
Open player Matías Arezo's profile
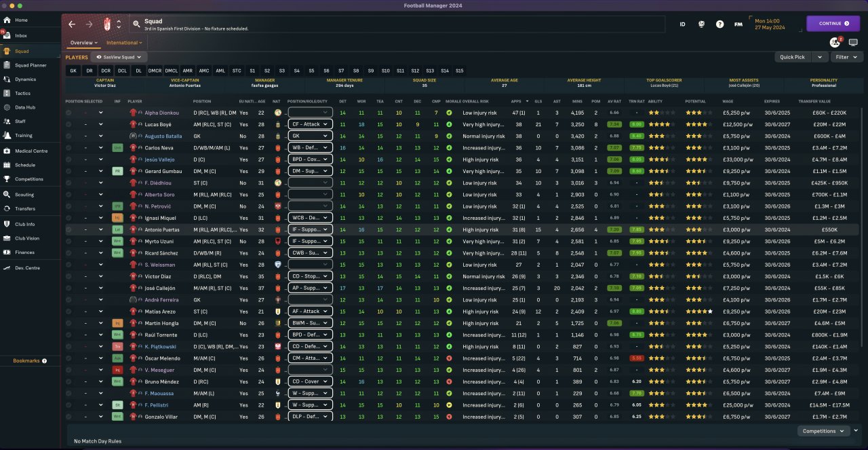click(160, 312)
